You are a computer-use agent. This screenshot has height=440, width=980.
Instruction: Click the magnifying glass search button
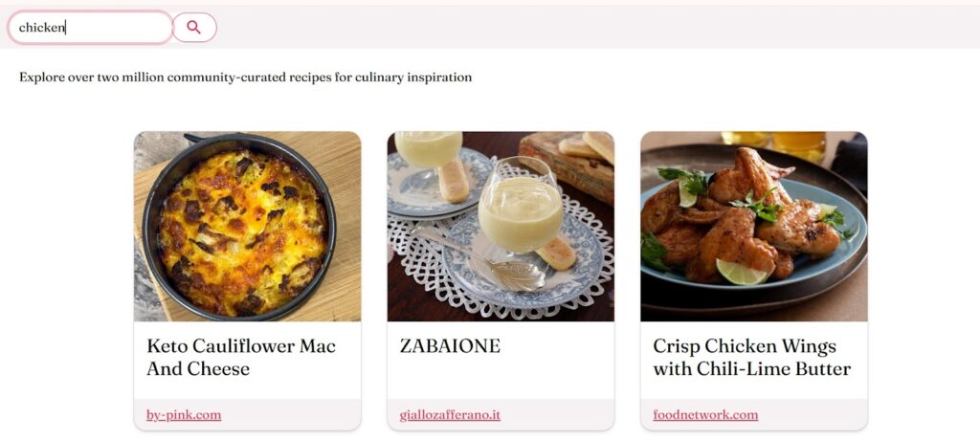(x=194, y=28)
